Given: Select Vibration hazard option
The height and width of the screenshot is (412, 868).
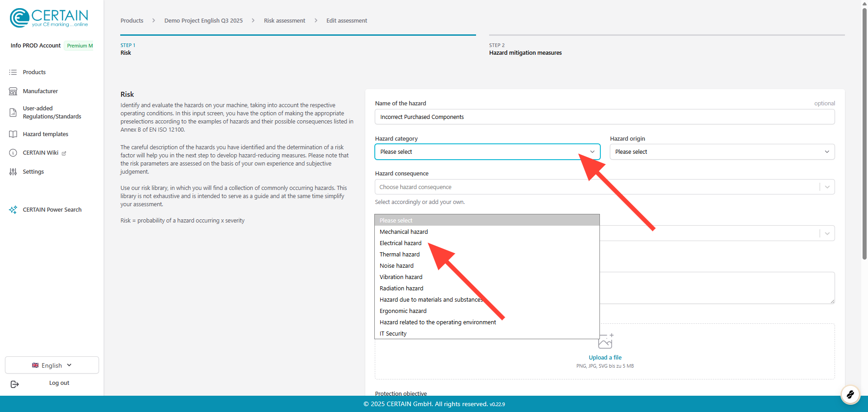Looking at the screenshot, I should (x=487, y=277).
